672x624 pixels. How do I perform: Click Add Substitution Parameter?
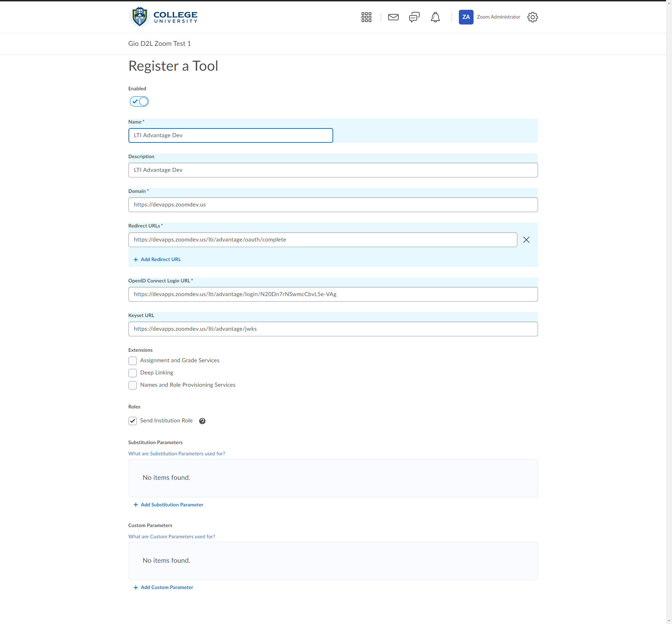pos(172,505)
